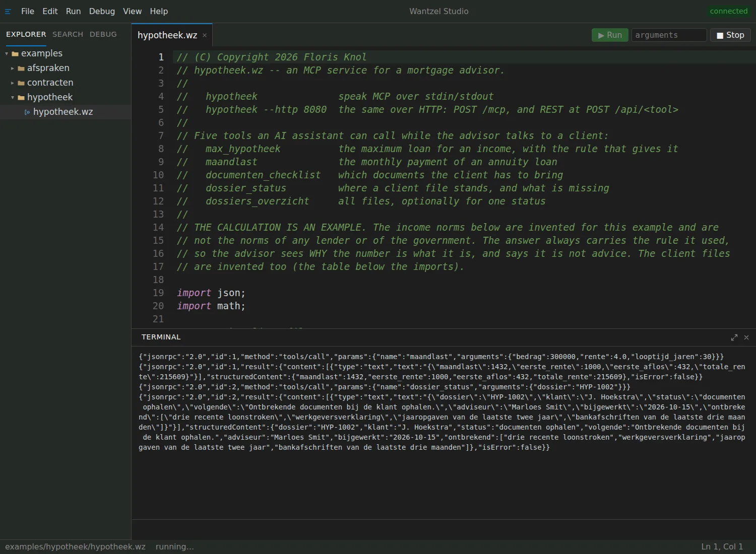Select the hypotheek.wz editor tab
The height and width of the screenshot is (554, 756).
167,35
